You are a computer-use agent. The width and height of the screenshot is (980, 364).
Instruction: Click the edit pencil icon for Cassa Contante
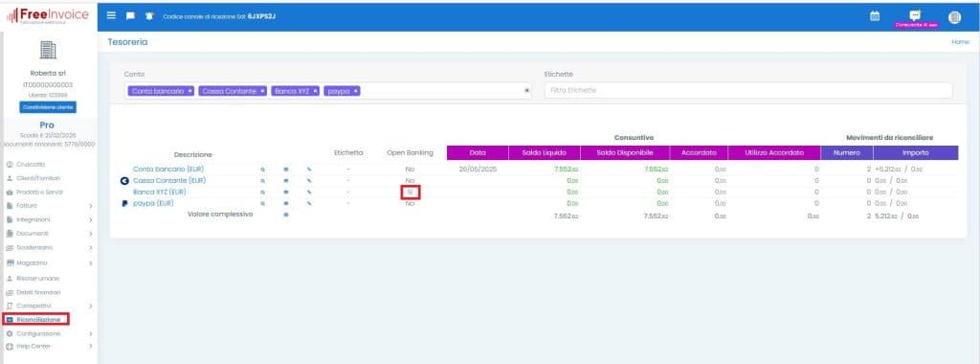coord(309,181)
